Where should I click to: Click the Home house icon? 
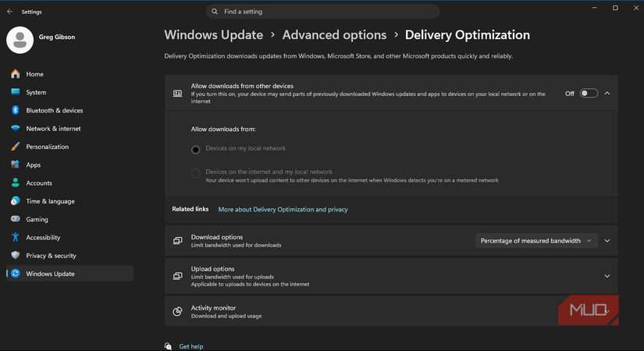15,74
